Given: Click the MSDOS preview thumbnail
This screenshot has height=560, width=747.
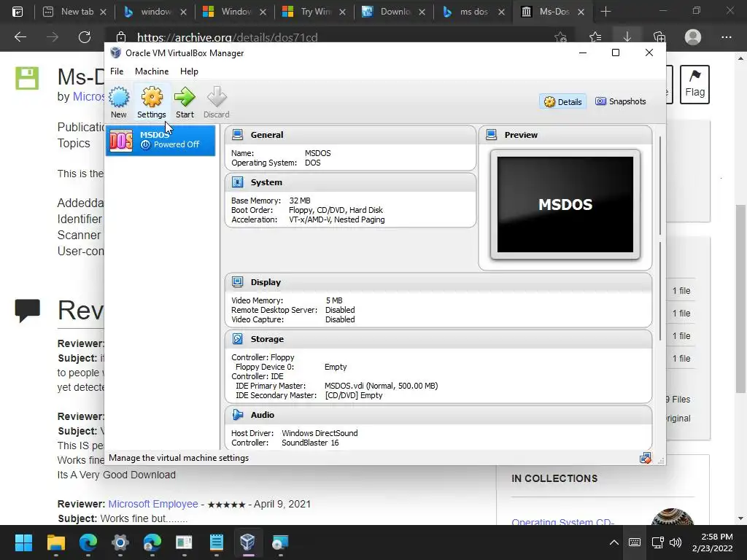Looking at the screenshot, I should (x=565, y=205).
